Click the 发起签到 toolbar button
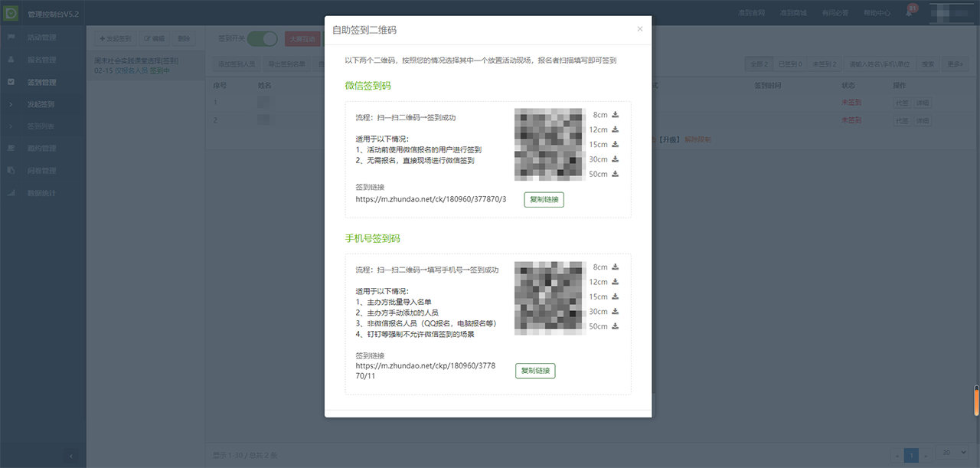Viewport: 980px width, 468px height. point(115,38)
